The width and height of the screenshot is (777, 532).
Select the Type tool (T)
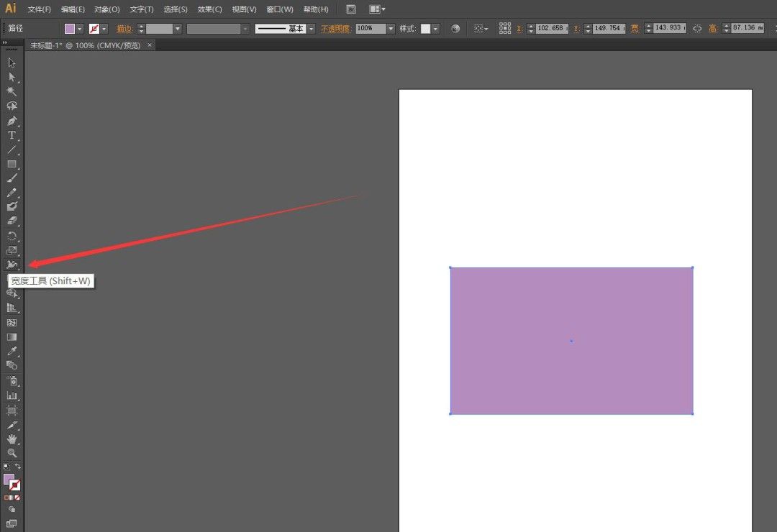[12, 135]
